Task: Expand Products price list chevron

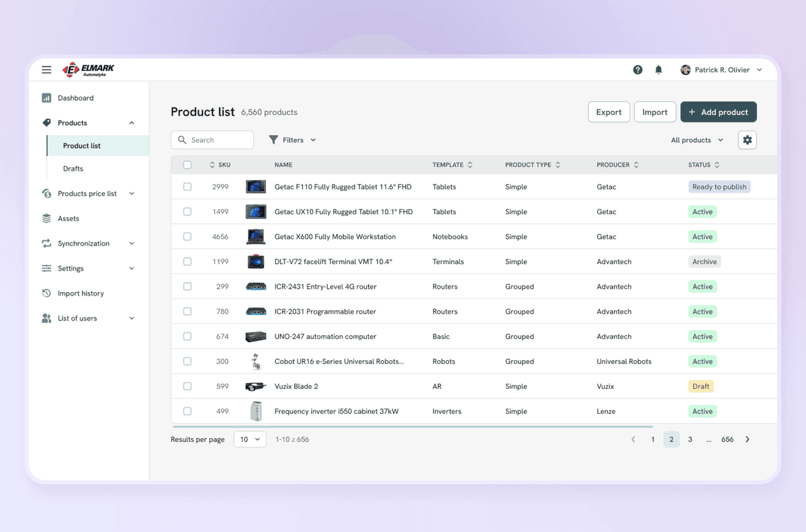Action: 132,193
